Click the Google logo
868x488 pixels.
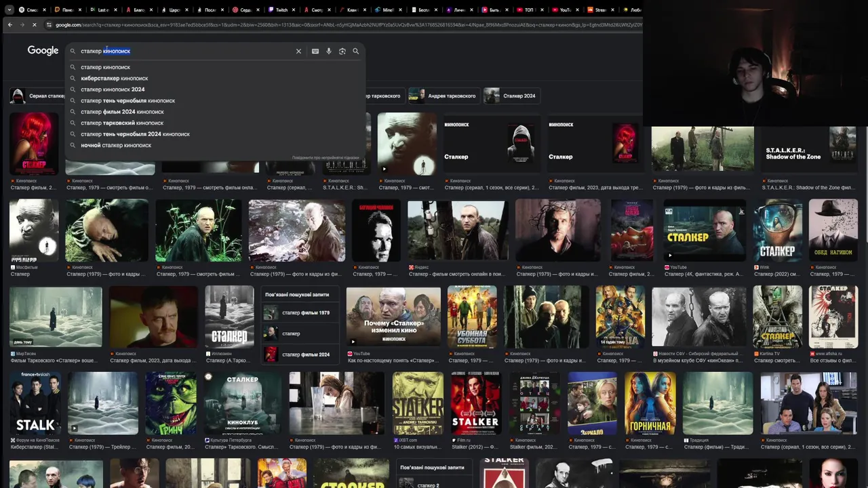[x=43, y=51]
